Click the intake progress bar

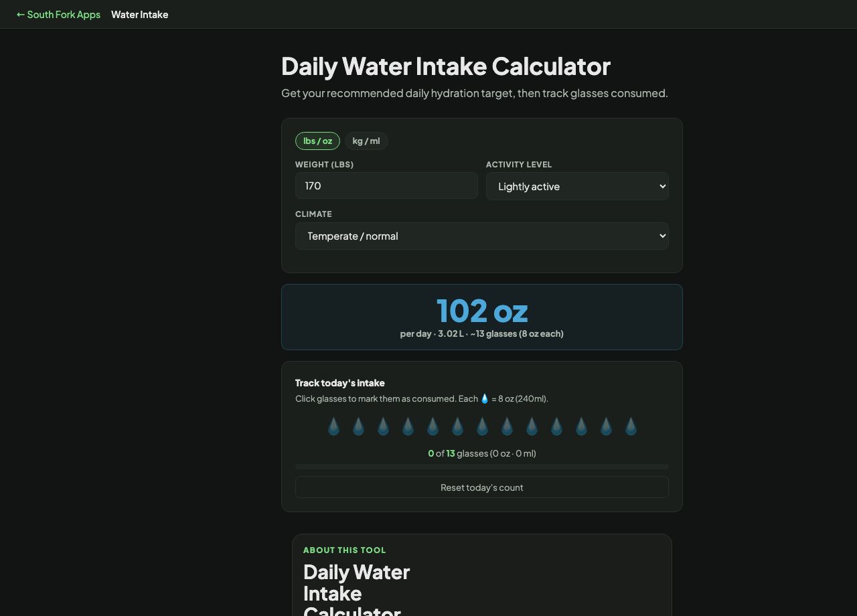(482, 467)
